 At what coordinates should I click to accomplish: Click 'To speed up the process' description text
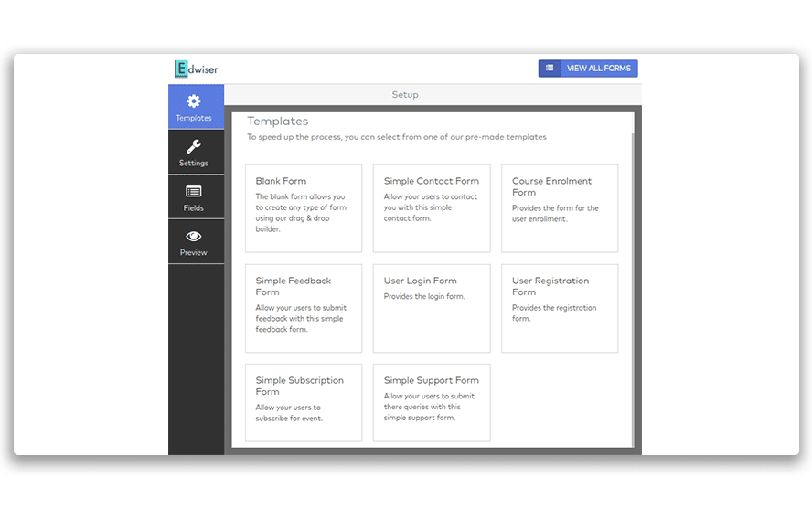click(397, 137)
